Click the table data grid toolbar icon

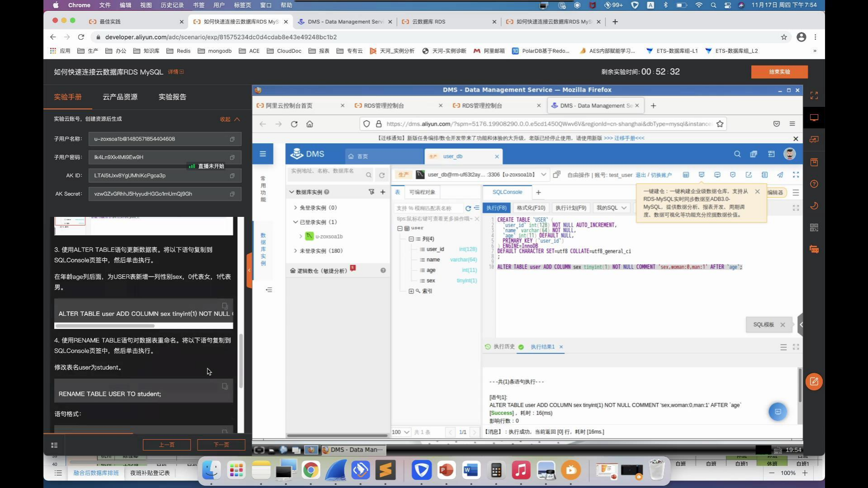686,175
